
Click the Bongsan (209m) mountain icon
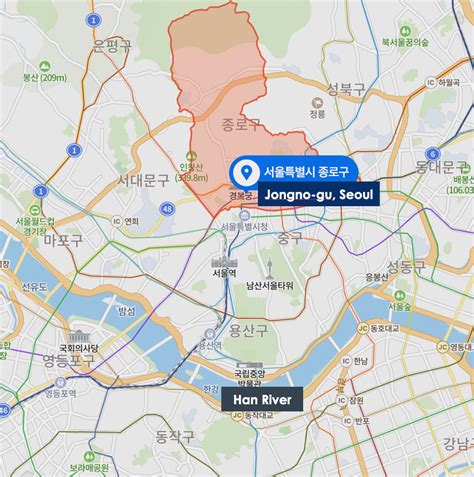(x=44, y=67)
